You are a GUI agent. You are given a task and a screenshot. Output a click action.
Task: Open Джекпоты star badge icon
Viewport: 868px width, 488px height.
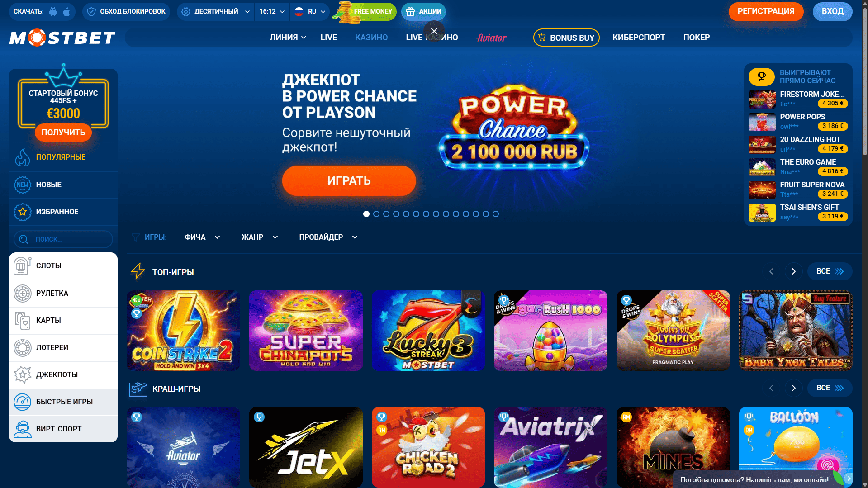coord(22,374)
